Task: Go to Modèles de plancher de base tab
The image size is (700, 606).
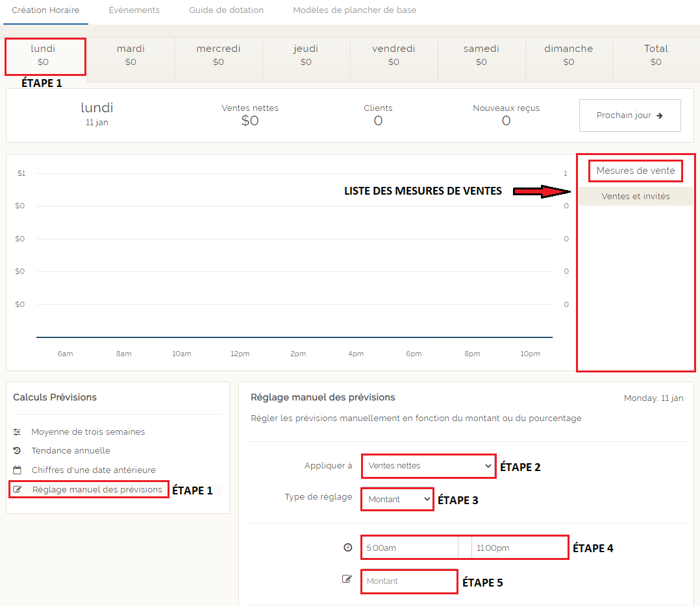Action: coord(355,10)
